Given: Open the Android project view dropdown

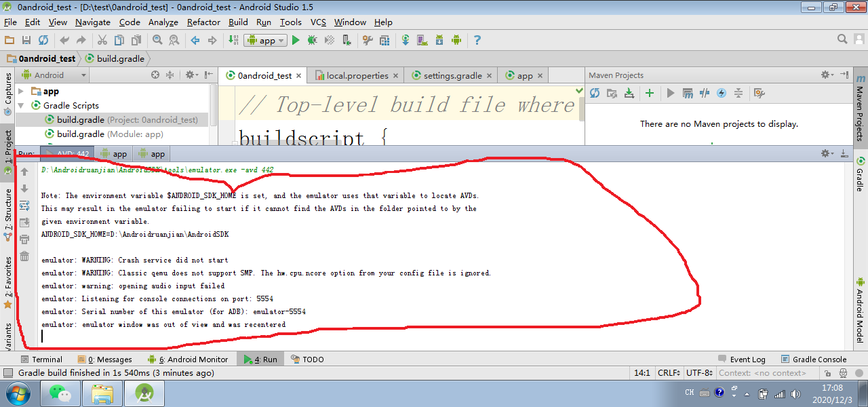Looking at the screenshot, I should coord(55,75).
